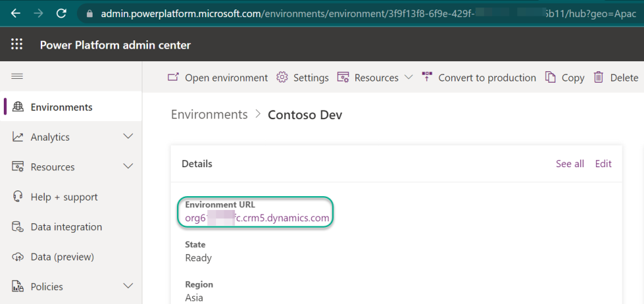
Task: Click the Details card heading
Action: pyautogui.click(x=197, y=164)
